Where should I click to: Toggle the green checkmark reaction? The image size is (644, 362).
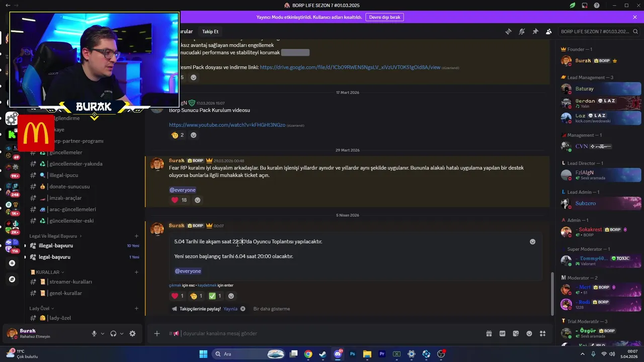(215, 296)
